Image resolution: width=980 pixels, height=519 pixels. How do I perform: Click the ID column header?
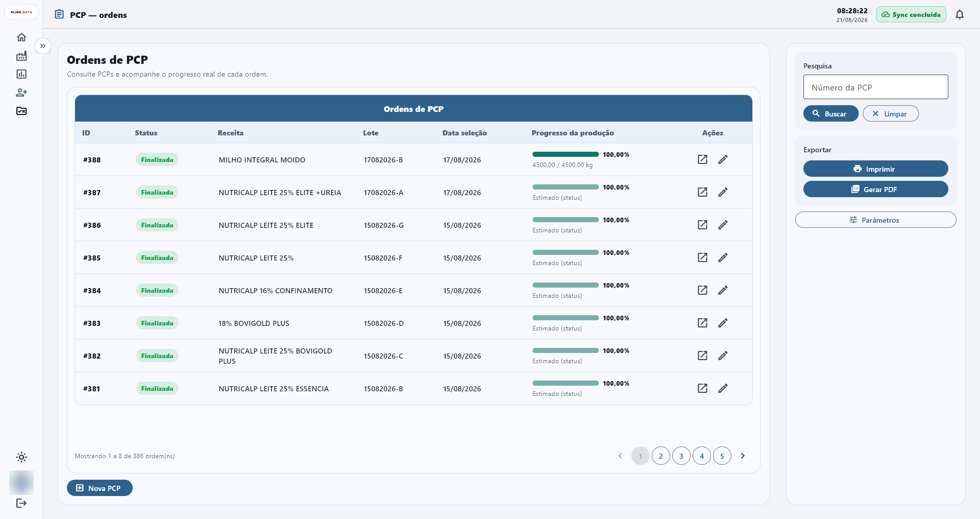click(86, 133)
